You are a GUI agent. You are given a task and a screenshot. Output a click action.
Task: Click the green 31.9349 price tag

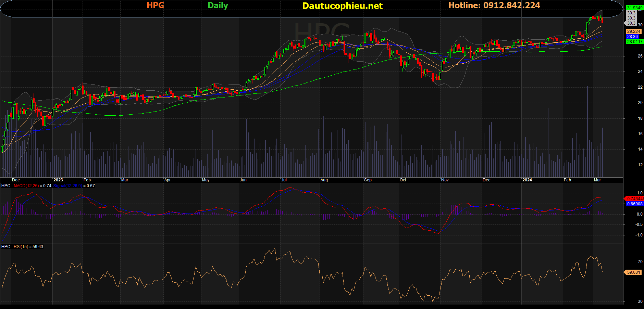634,8
